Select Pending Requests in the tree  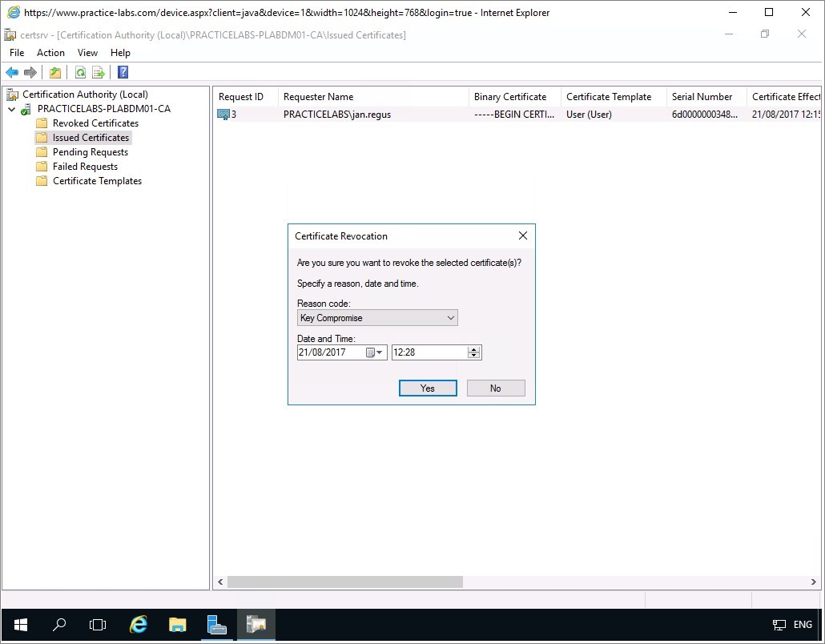[90, 152]
